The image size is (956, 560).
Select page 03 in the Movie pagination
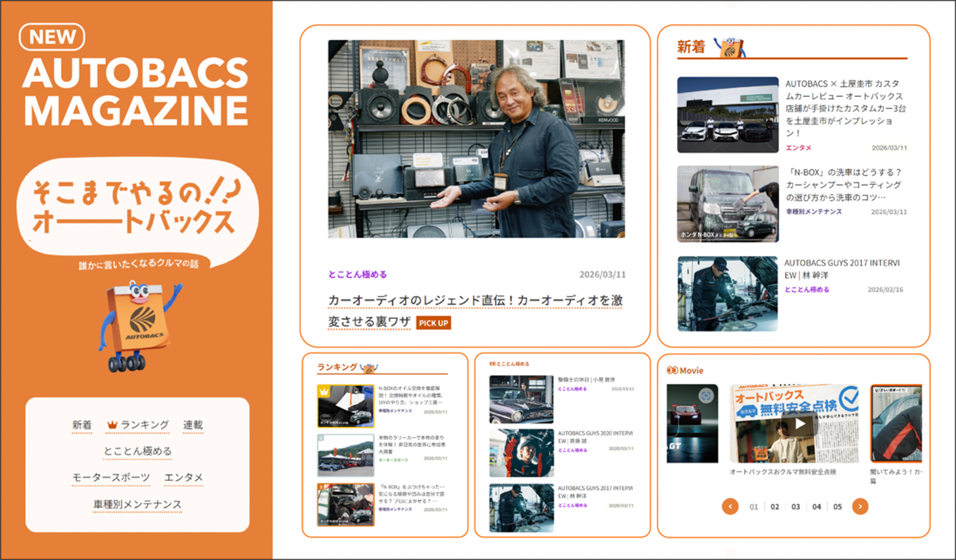point(796,506)
